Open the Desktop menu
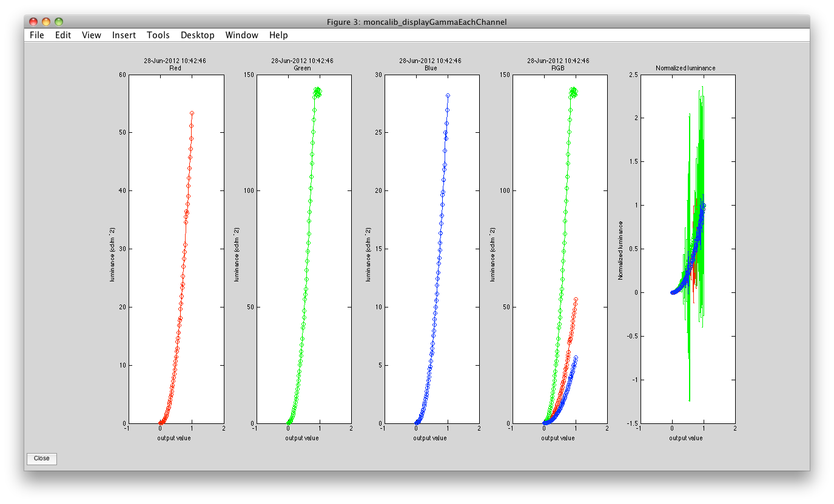Viewport: 834px width, 504px height. [198, 35]
